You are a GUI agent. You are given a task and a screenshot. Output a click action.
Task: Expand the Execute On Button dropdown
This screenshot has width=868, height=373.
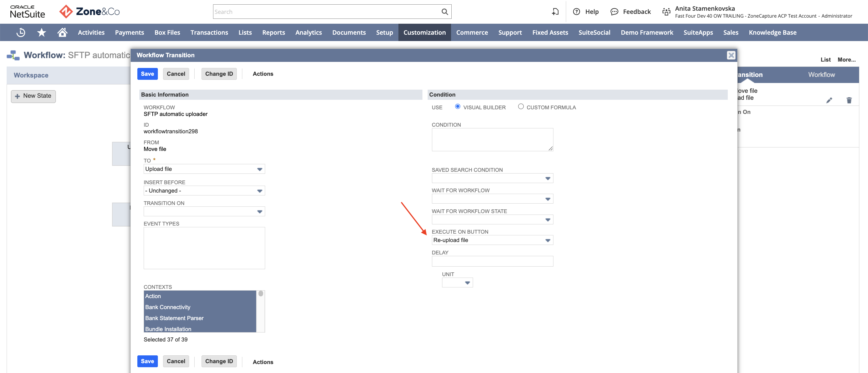(x=492, y=240)
